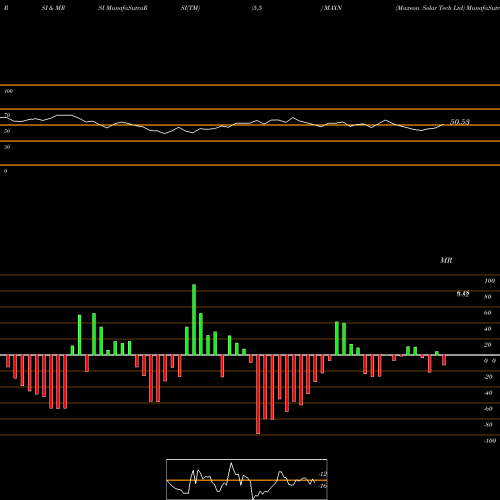This screenshot has width=500, height=500.
Task: Click the 'SI MunafaSutraR' header text
Action: click(123, 8)
